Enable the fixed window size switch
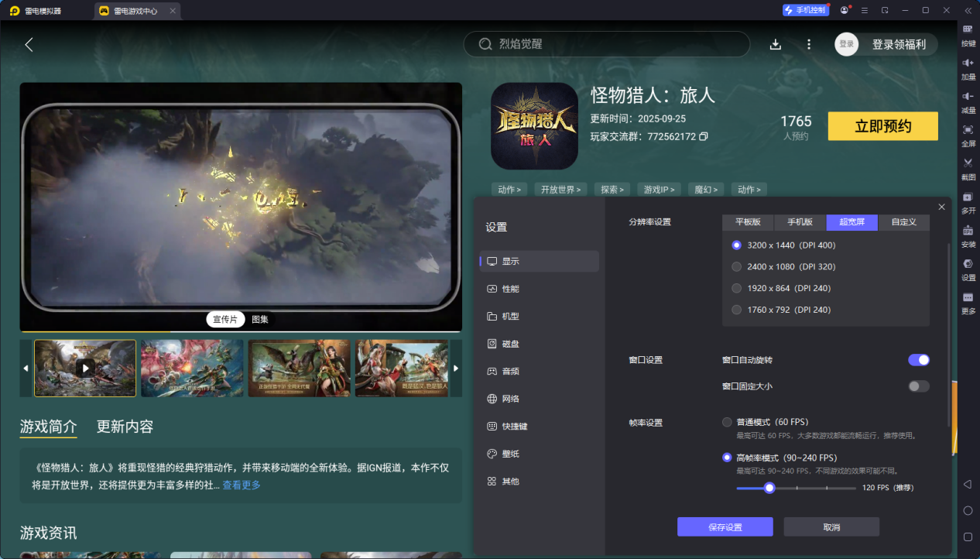The width and height of the screenshot is (980, 559). tap(918, 386)
